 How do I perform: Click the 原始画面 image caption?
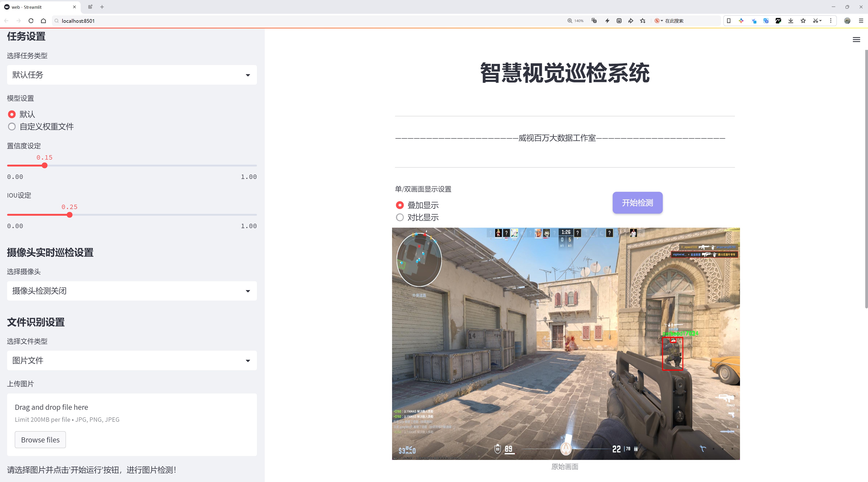point(565,467)
